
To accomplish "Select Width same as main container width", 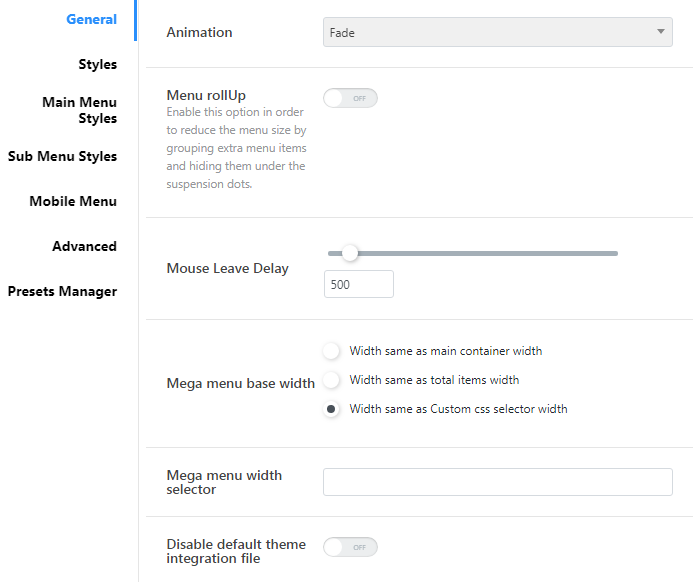I will [331, 351].
